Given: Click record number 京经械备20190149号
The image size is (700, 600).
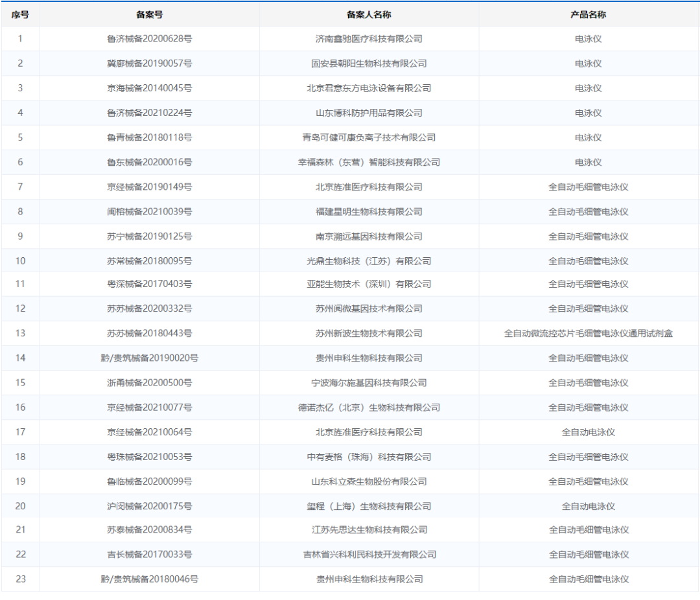Looking at the screenshot, I should click(x=150, y=187).
